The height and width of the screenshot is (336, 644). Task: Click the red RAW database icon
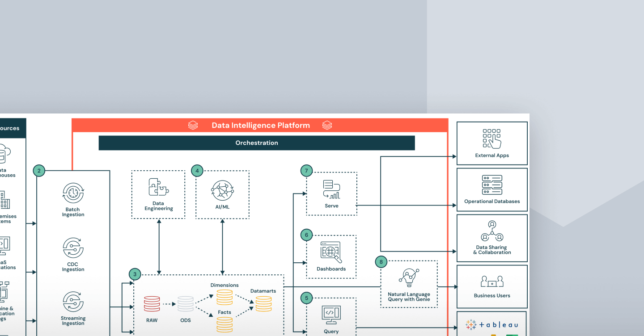[x=152, y=304]
